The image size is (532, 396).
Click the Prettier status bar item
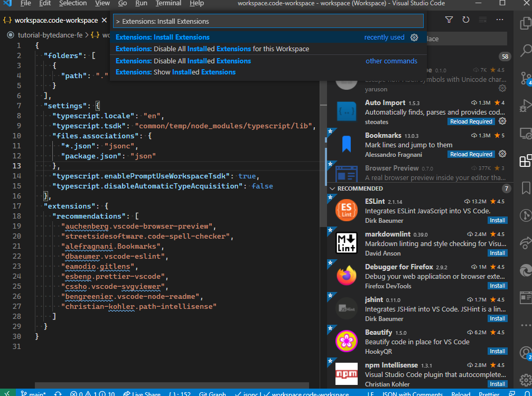(x=489, y=394)
